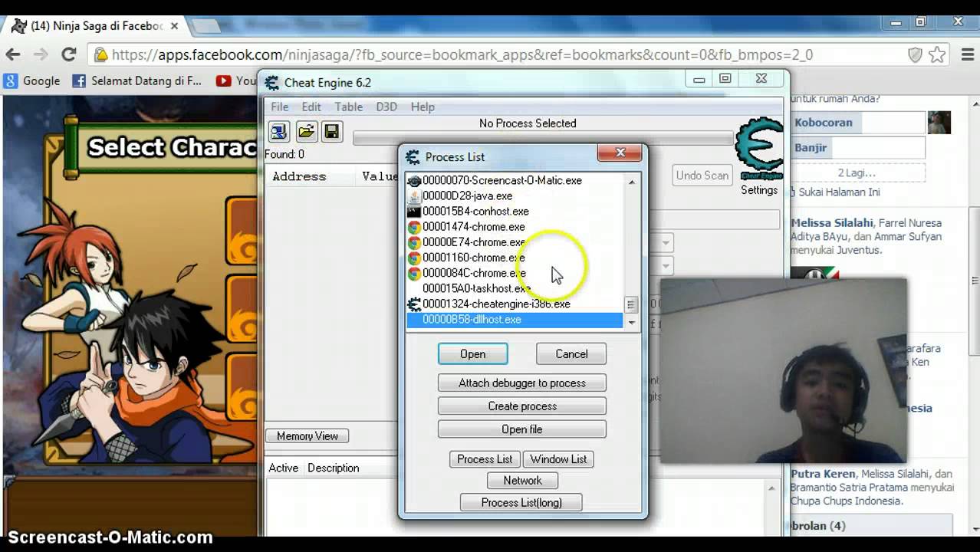This screenshot has width=980, height=552.
Task: Click Chrome back arrow
Action: click(x=13, y=54)
